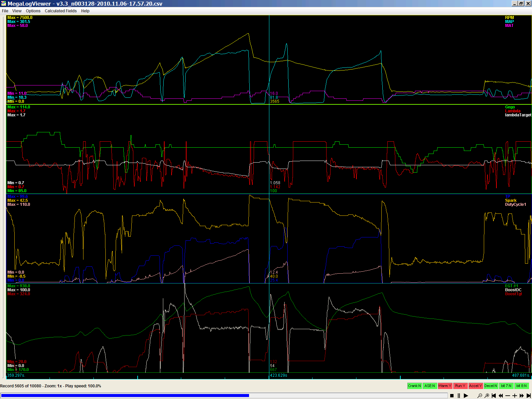Click the 'Max = 7500.0' RPM value
Image resolution: width=532 pixels, height=399 pixels.
pos(20,18)
